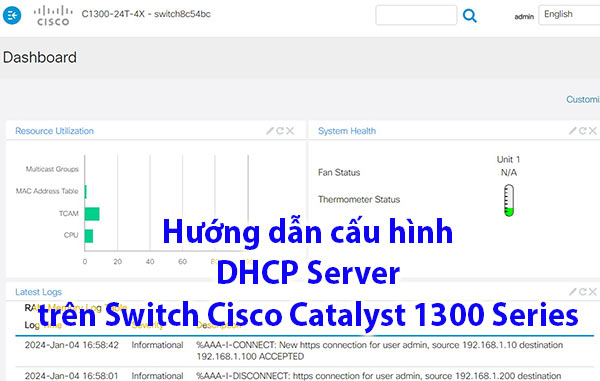Click the %AAA-I-CONNECT log description
600x381 pixels.
380,351
